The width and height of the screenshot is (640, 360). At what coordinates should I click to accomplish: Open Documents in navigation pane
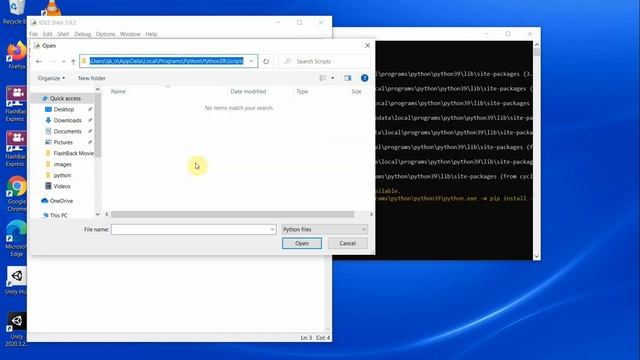67,131
